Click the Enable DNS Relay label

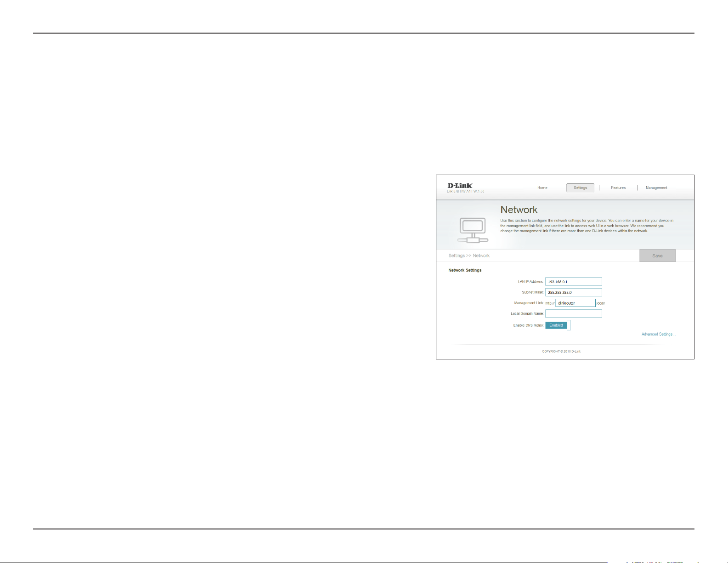click(x=528, y=325)
